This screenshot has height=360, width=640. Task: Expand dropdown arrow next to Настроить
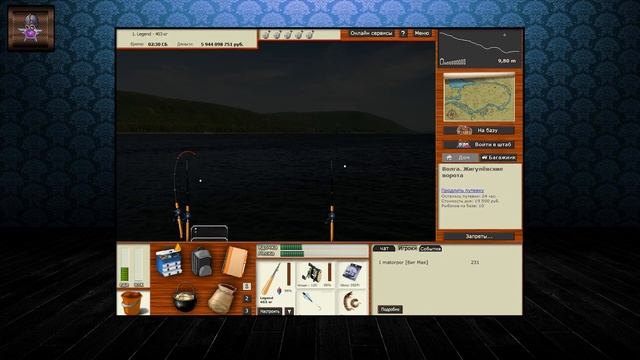tap(289, 311)
